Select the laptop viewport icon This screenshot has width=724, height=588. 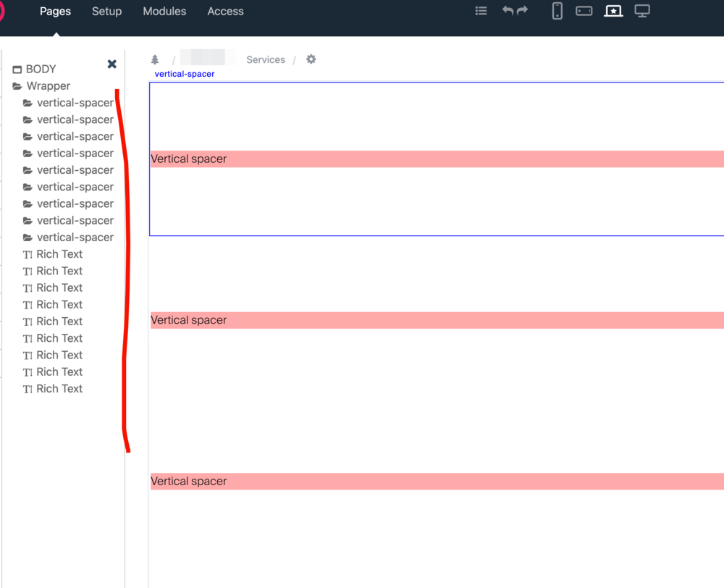(613, 11)
